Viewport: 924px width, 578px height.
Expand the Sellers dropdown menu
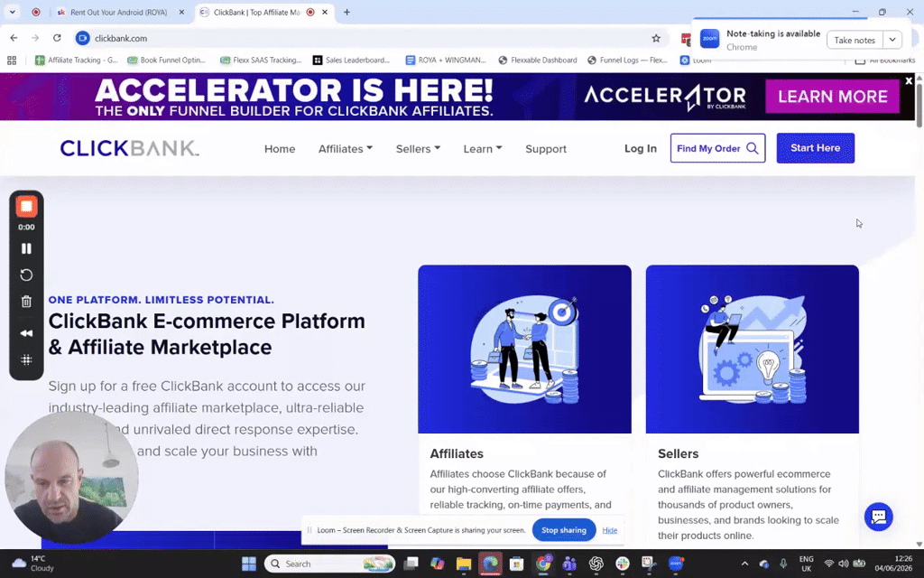point(418,149)
